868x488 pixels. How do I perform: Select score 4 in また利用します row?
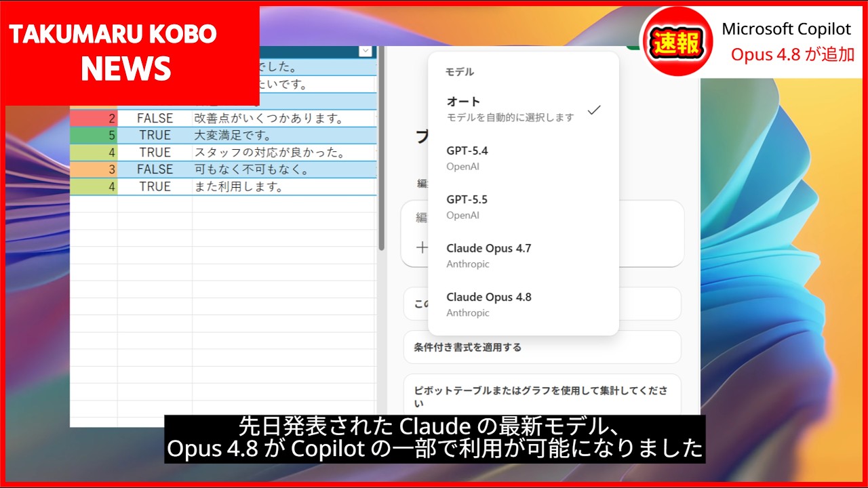click(94, 186)
